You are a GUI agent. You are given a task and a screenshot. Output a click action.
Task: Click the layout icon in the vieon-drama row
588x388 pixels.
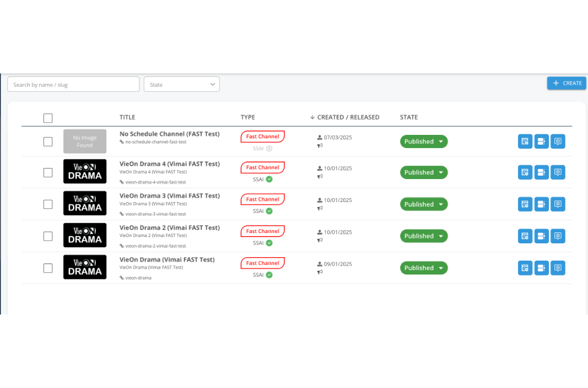pyautogui.click(x=541, y=268)
